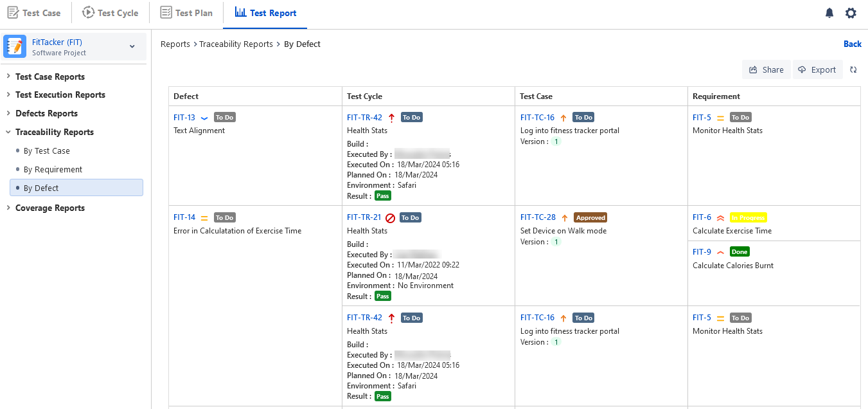The width and height of the screenshot is (868, 409).
Task: Click the Export button
Action: coord(817,69)
